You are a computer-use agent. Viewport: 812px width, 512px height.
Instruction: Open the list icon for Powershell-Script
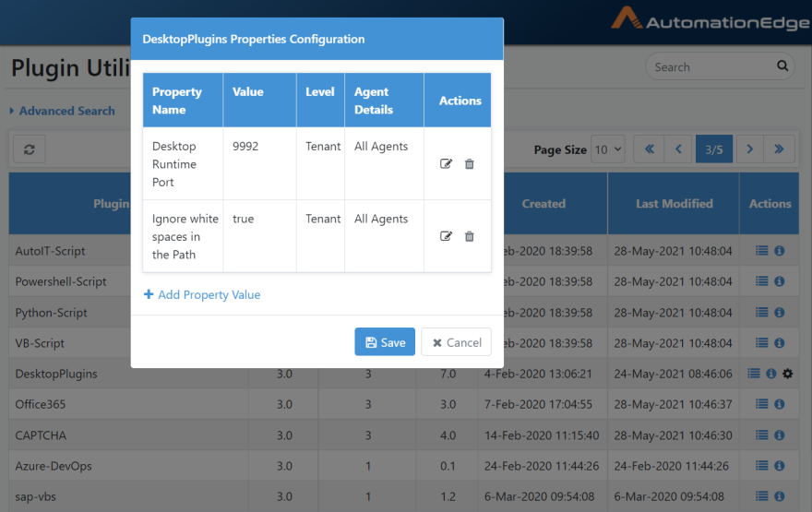pyautogui.click(x=762, y=281)
